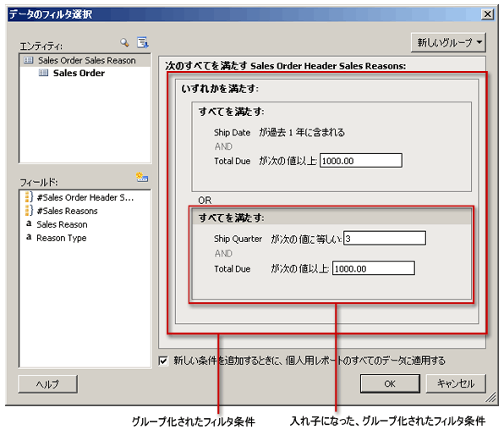Click the Sales Order entity table icon
This screenshot has height=435, width=504.
tap(43, 73)
